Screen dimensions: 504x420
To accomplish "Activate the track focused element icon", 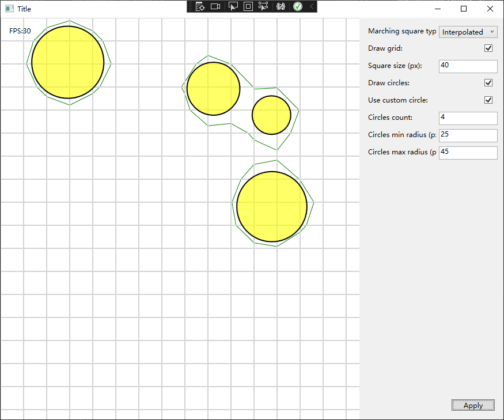I will 263,6.
